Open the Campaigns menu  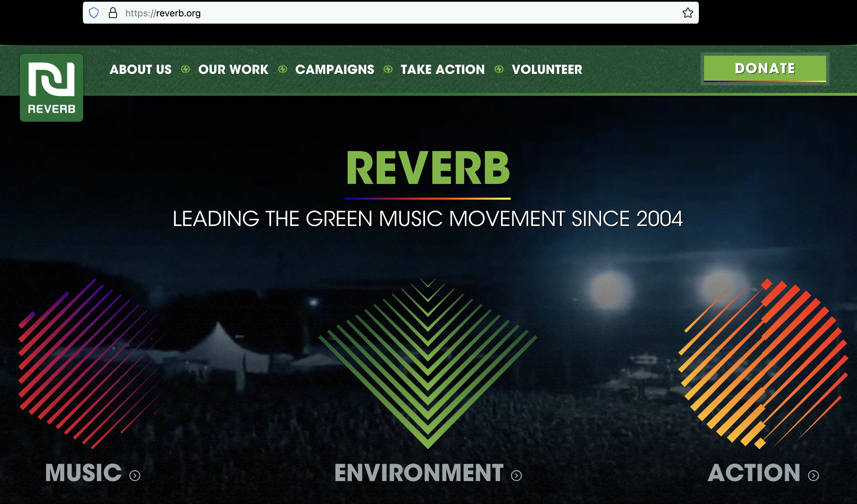point(335,69)
